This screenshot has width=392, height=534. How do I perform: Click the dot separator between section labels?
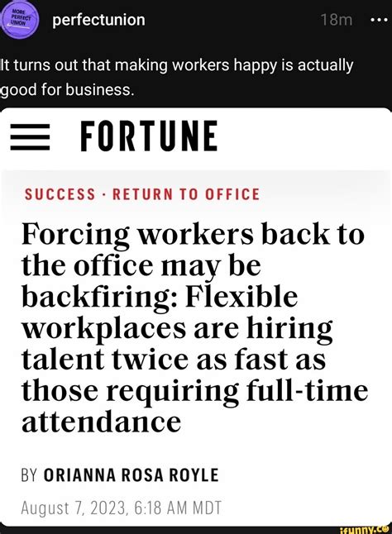click(103, 195)
